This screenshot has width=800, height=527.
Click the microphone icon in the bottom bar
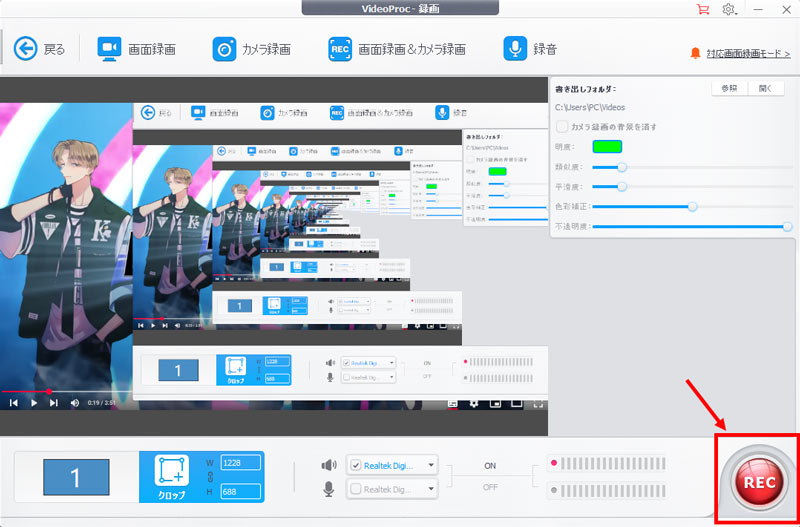329,490
